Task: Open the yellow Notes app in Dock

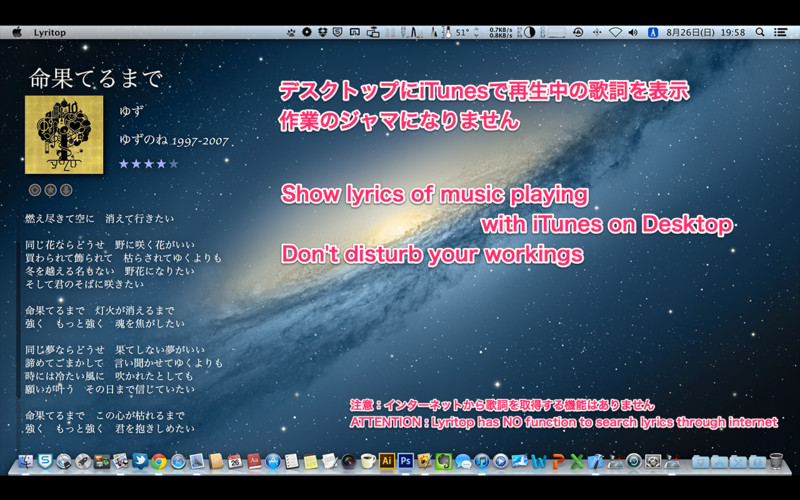Action: [311, 461]
